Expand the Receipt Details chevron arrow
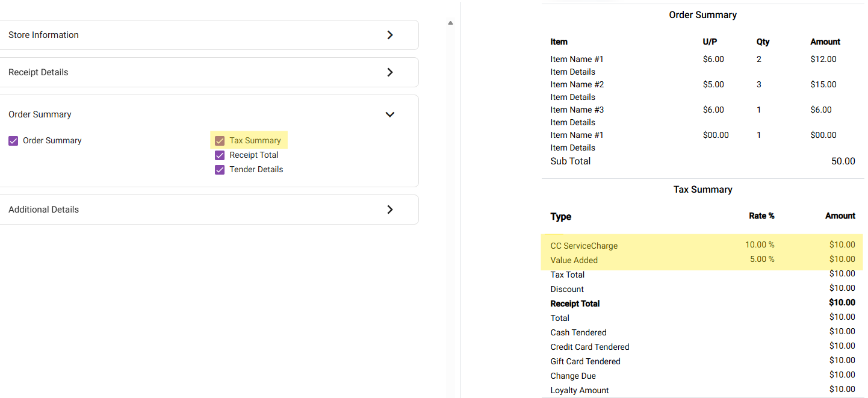 (390, 72)
